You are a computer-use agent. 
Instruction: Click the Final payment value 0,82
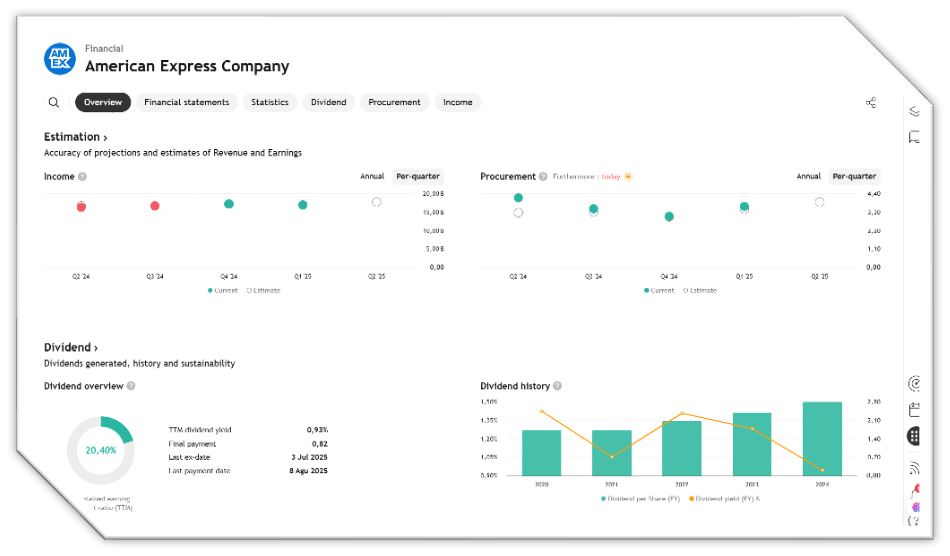[320, 444]
